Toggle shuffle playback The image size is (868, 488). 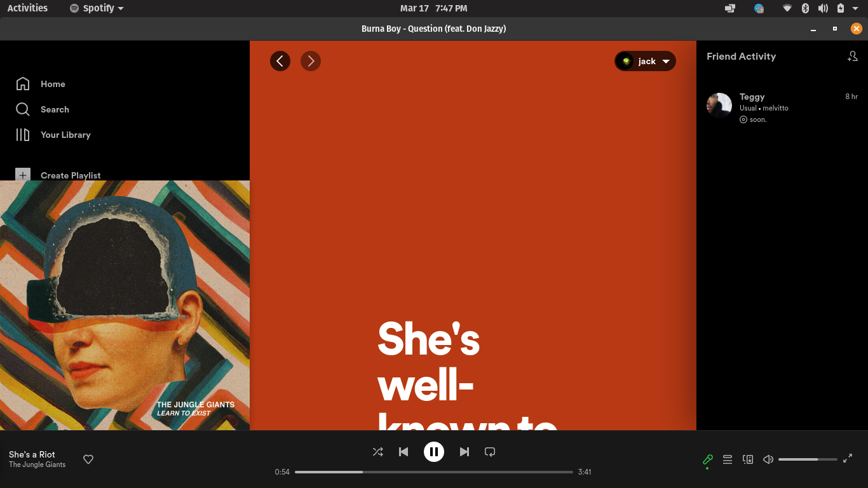[x=378, y=452]
